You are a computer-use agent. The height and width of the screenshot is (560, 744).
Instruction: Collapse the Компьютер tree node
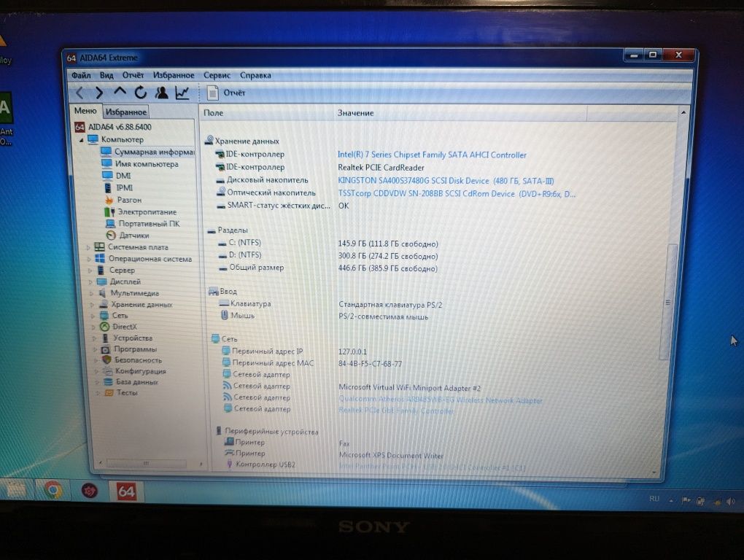click(81, 140)
